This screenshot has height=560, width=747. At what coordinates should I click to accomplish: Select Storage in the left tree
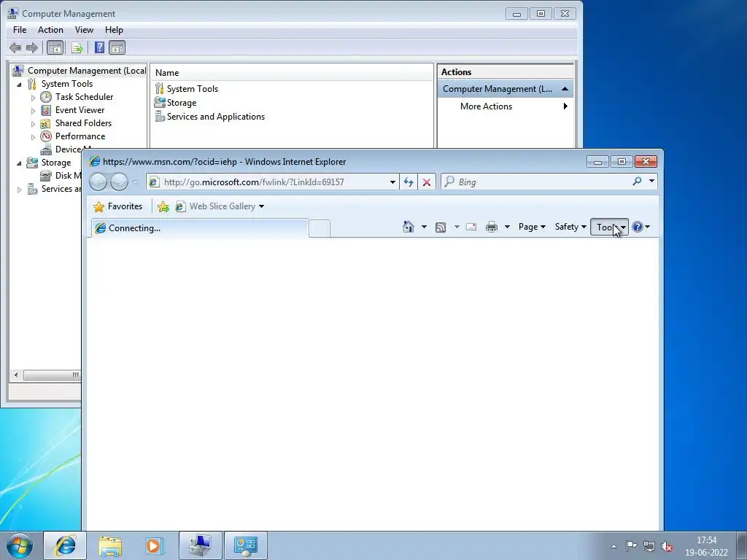[55, 163]
